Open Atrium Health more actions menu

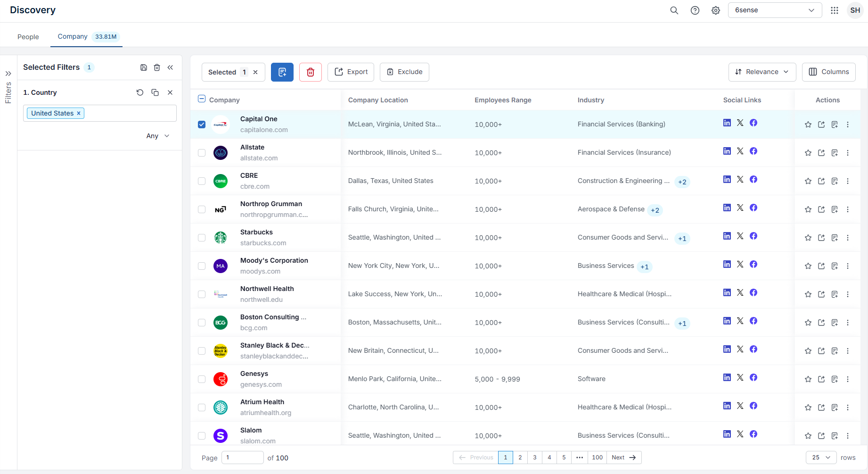click(x=848, y=407)
